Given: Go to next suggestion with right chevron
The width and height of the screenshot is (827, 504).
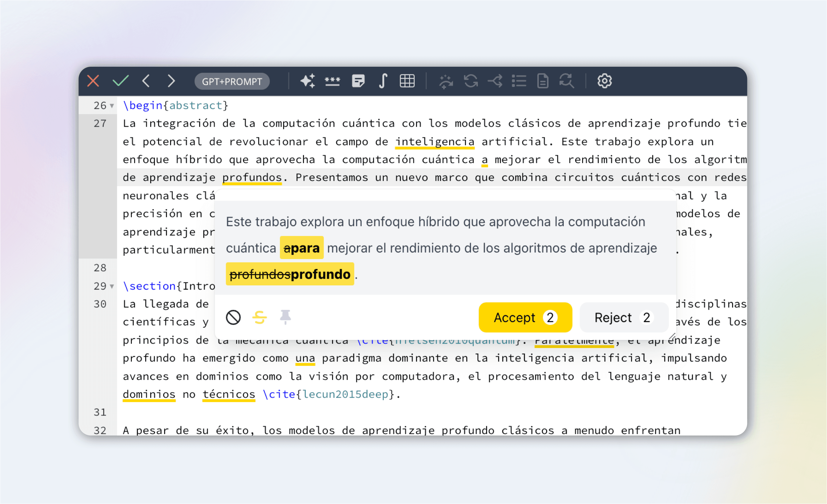Looking at the screenshot, I should point(171,81).
